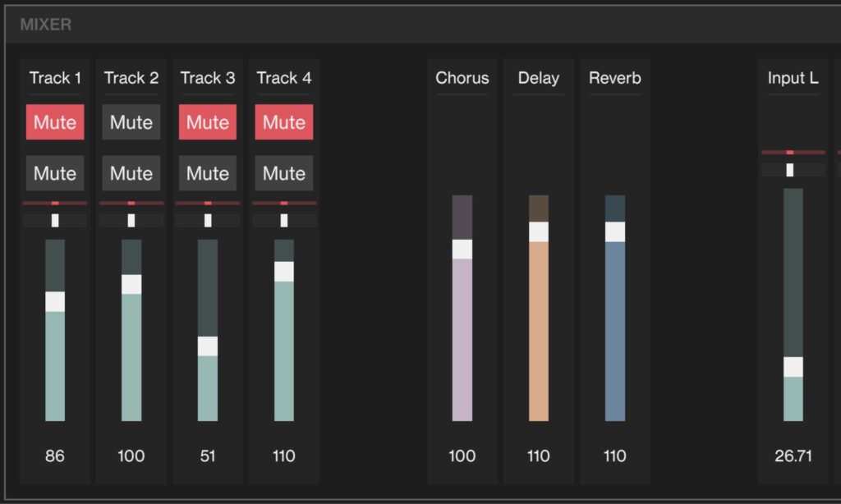This screenshot has width=841, height=504.
Task: Click the MIXER panel title
Action: point(46,25)
